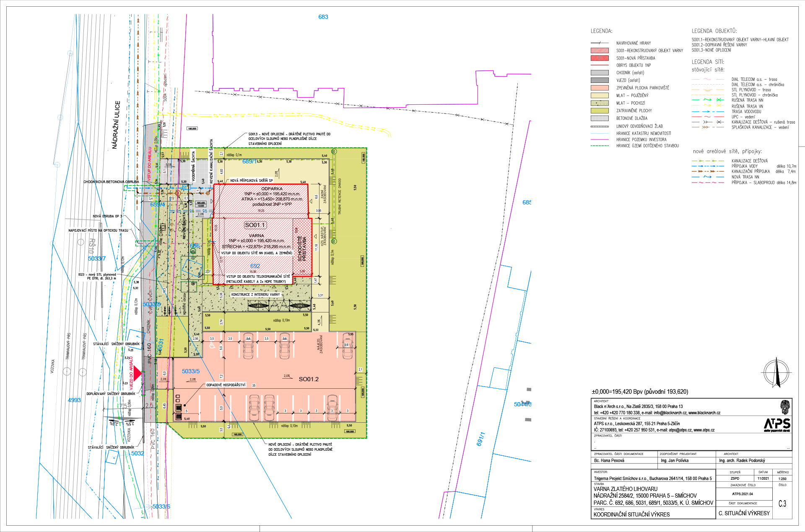The width and height of the screenshot is (805, 532).
Task: Click the ZPEVNĚNÁ PLOCHA PARKOVIŠTĚ legend swatch
Action: click(599, 88)
